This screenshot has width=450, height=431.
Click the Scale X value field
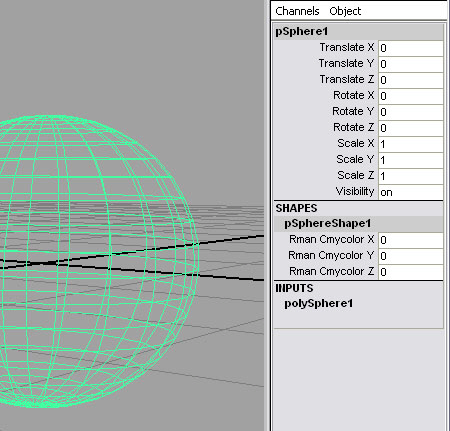click(x=411, y=144)
